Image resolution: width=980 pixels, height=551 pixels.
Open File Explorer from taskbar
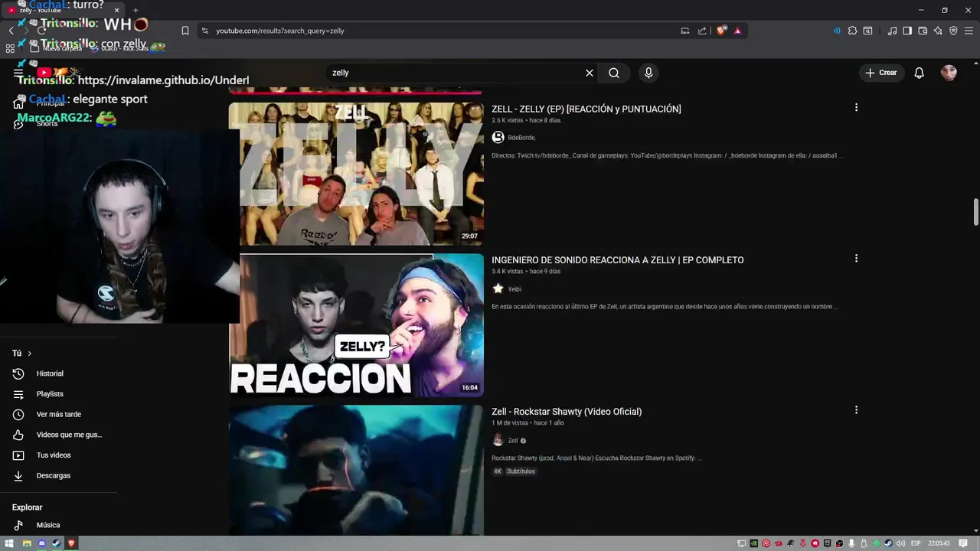click(x=27, y=543)
